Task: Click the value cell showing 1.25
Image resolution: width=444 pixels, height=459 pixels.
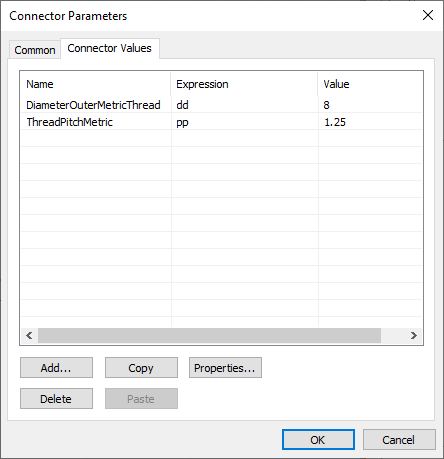Action: (x=370, y=122)
